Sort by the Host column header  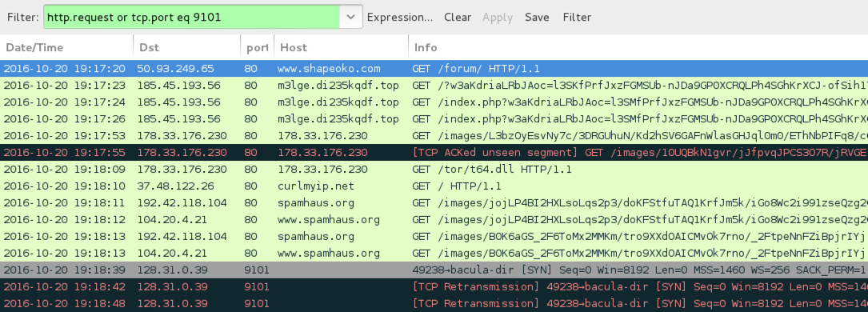(x=341, y=47)
